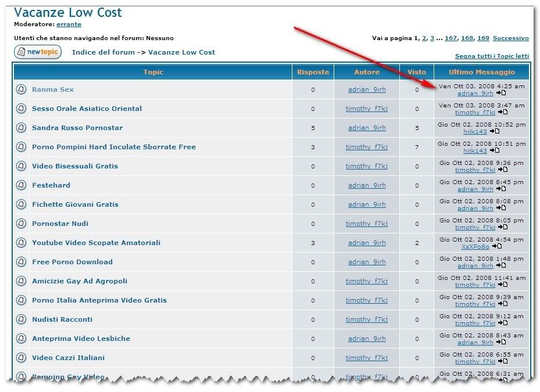Open the Festehard topic
This screenshot has width=540, height=392.
[51, 185]
